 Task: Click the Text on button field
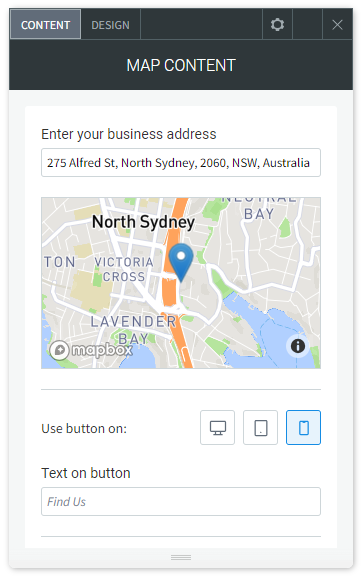181,501
